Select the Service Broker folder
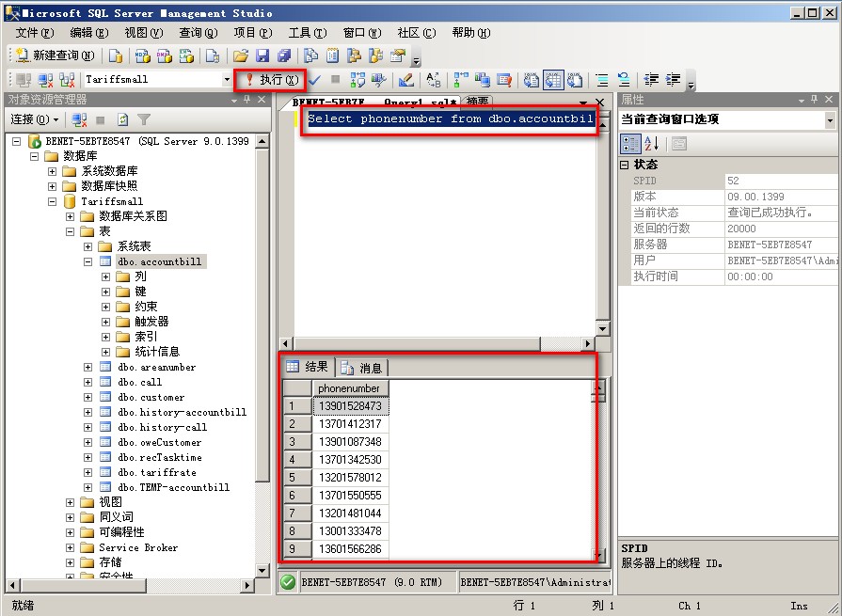The image size is (842, 616). 138,547
